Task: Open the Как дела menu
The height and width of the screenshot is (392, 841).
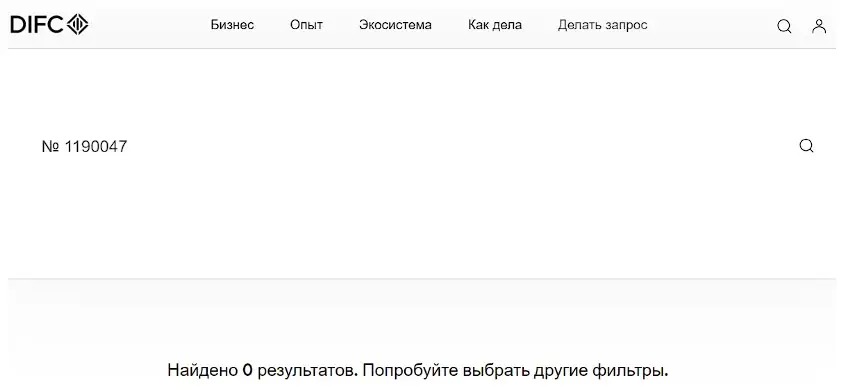Action: click(x=495, y=25)
